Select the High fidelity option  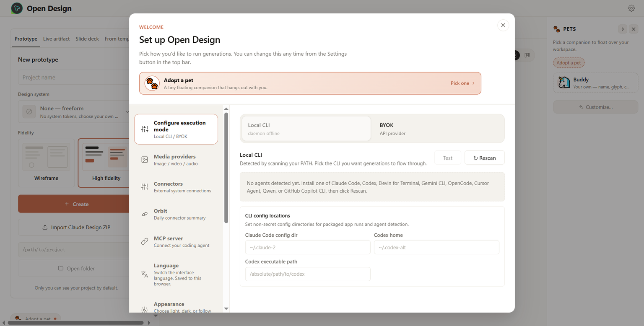(x=104, y=163)
